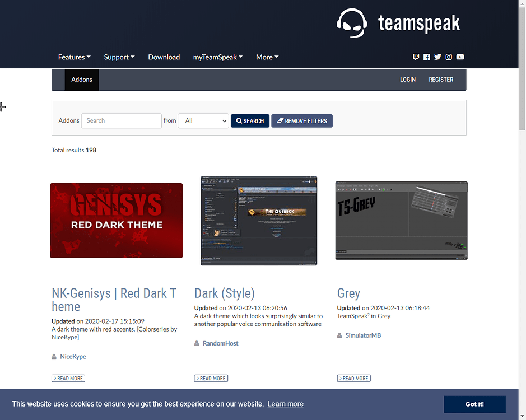
Task: Open the Features dropdown menu
Action: (74, 57)
